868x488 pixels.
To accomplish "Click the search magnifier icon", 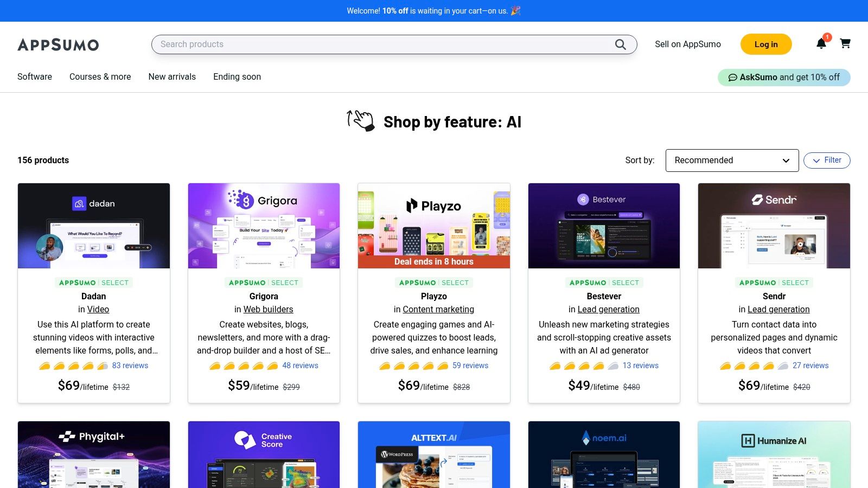I will 621,44.
